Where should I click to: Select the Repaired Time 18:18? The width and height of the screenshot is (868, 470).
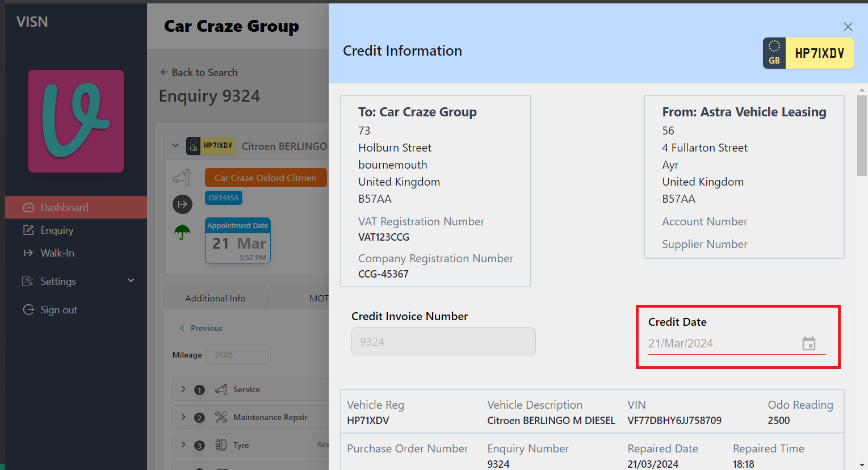point(744,464)
